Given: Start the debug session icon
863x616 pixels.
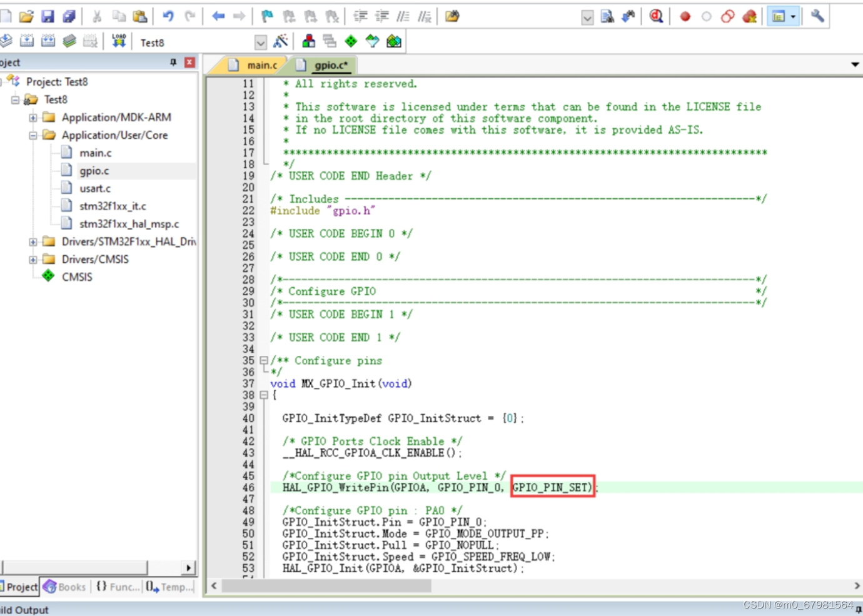Looking at the screenshot, I should pos(656,16).
